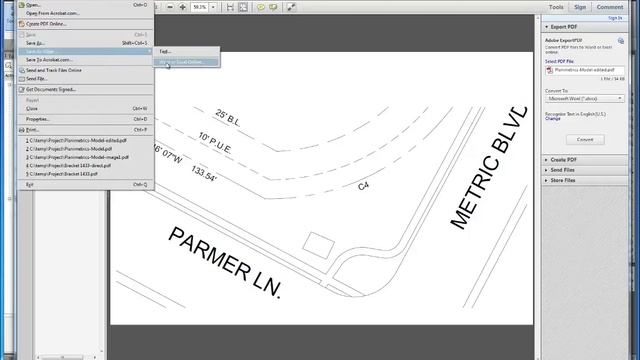This screenshot has height=360, width=640.
Task: Click the zoom percentage input field
Action: tap(200, 7)
